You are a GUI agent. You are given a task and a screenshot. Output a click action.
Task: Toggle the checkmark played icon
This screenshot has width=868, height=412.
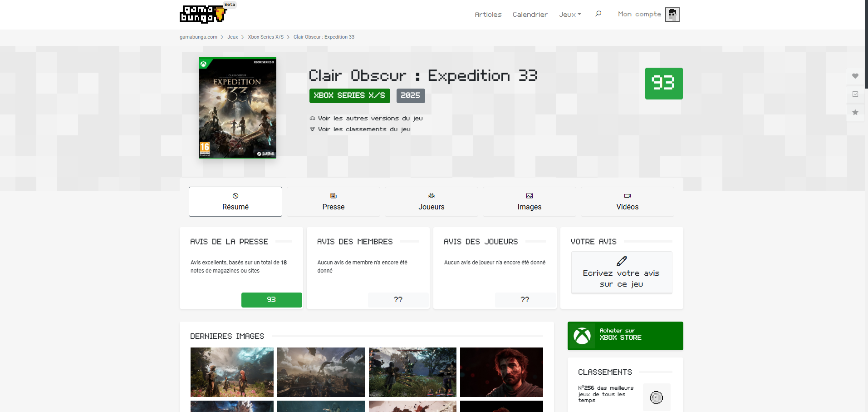tap(855, 94)
